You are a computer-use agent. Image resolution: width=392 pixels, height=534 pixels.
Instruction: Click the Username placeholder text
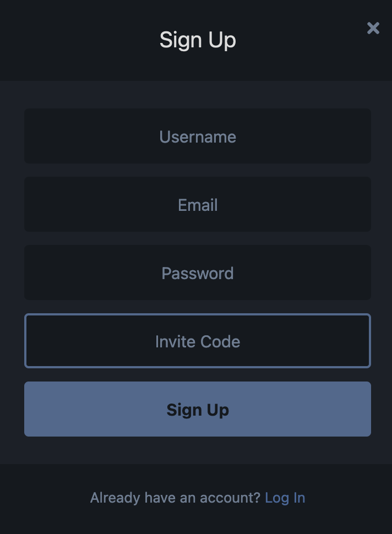point(198,137)
